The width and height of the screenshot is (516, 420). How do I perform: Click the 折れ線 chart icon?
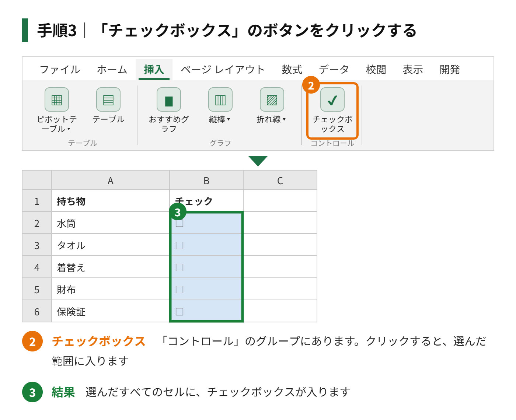272,99
